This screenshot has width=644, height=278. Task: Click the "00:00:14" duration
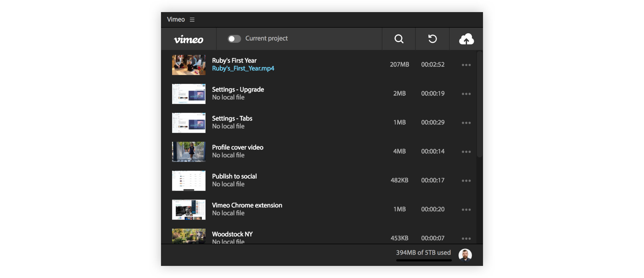pos(433,151)
